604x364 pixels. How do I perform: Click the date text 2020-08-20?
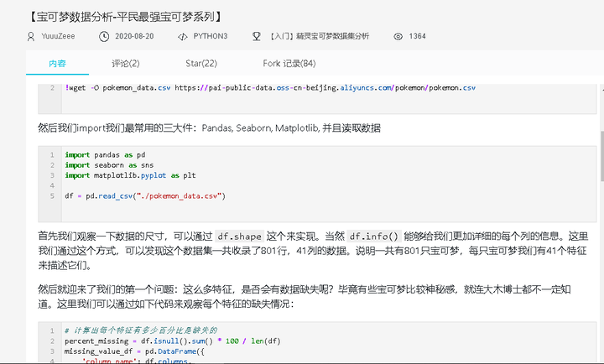[x=134, y=36]
